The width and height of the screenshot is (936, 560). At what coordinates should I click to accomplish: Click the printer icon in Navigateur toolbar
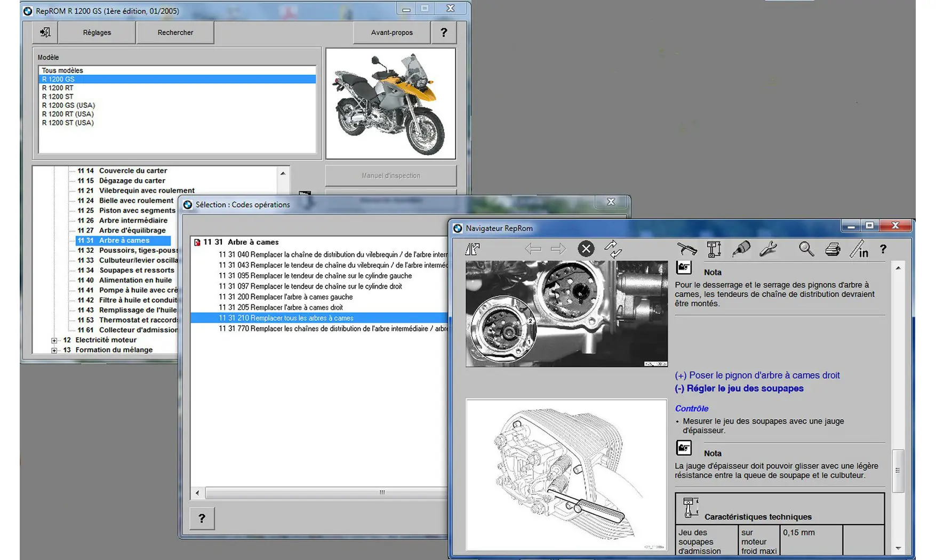pyautogui.click(x=833, y=249)
